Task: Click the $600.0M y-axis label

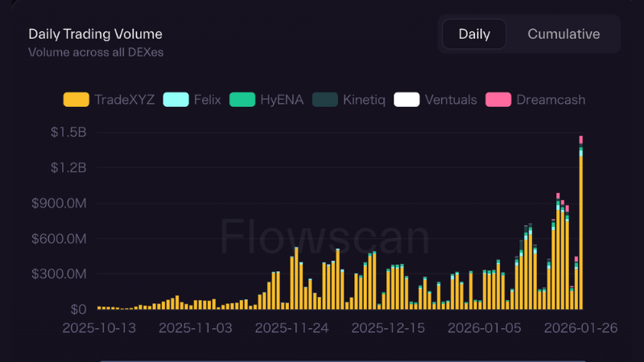Action: click(59, 238)
